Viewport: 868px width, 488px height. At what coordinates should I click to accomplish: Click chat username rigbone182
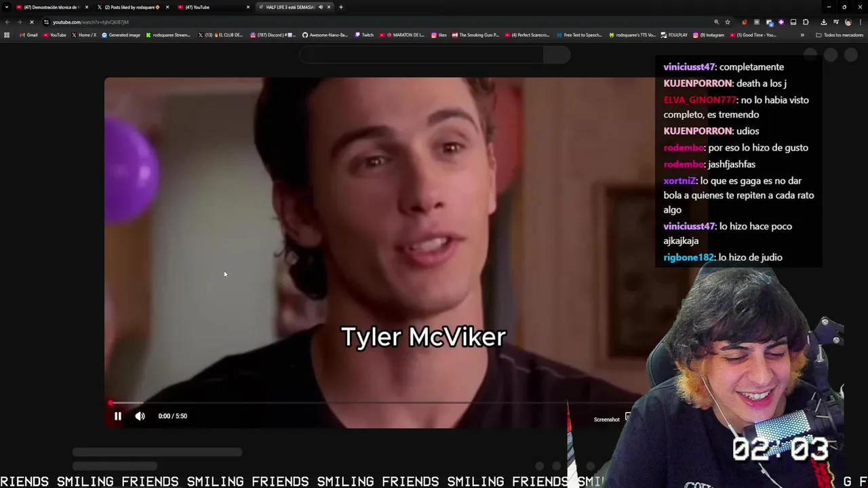pos(688,258)
